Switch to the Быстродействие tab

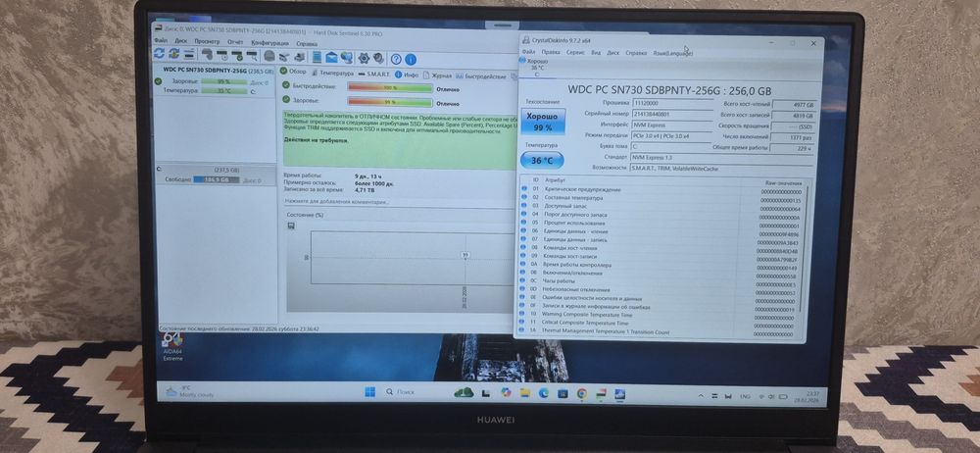(x=481, y=75)
